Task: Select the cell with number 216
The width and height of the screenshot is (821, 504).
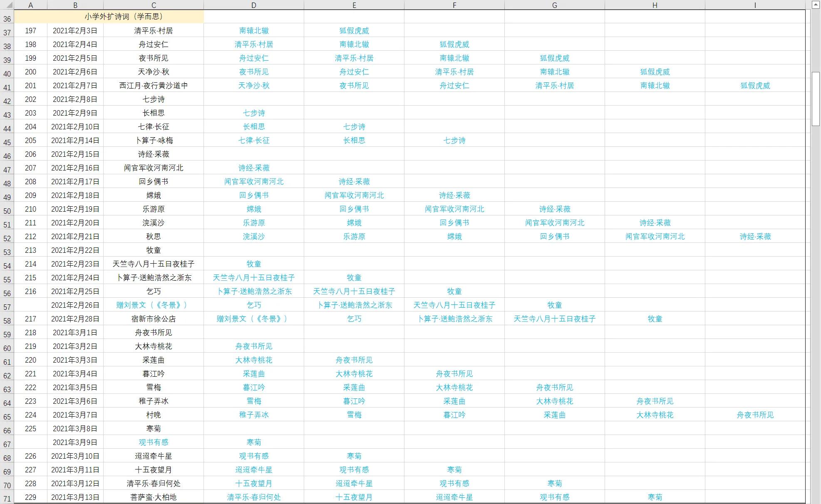Action: click(x=30, y=291)
